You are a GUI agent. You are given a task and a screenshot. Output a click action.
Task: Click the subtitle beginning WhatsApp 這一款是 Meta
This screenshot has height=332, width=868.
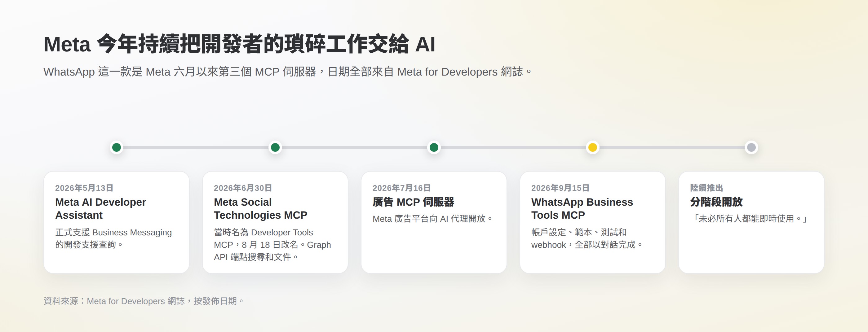coord(288,72)
